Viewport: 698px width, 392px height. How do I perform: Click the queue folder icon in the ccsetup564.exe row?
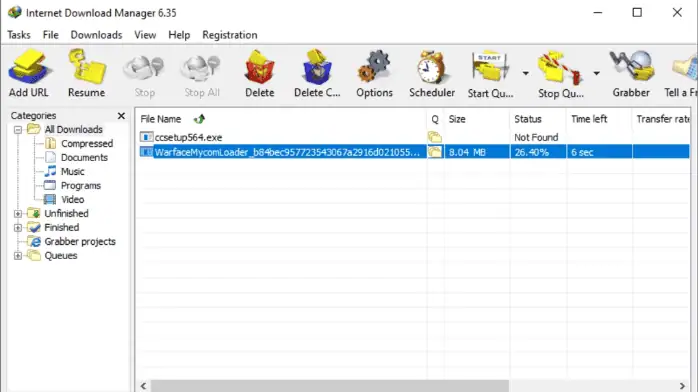(435, 137)
